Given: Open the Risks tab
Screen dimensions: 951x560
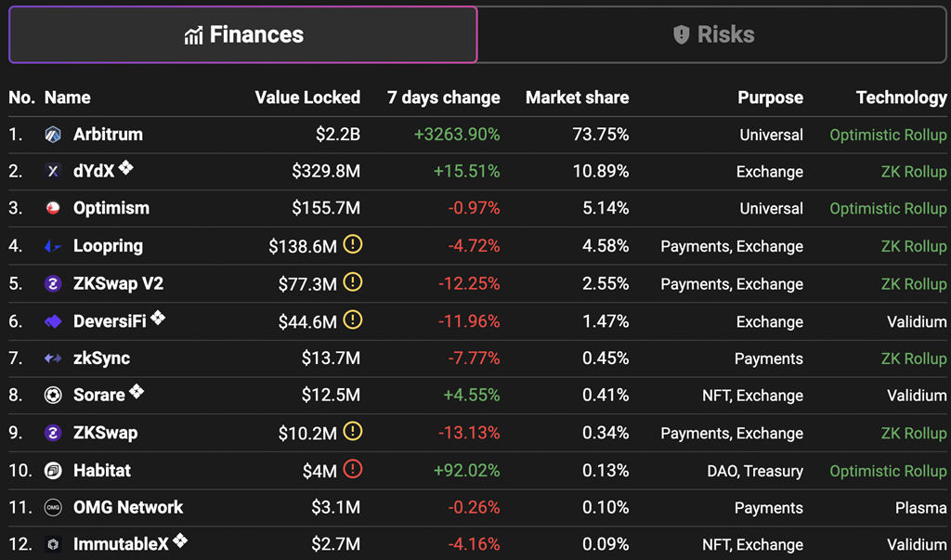Looking at the screenshot, I should point(712,34).
